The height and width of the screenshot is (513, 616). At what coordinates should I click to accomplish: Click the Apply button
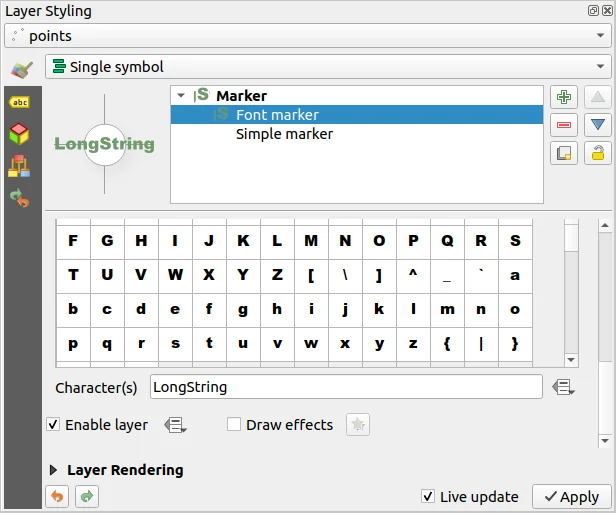569,496
